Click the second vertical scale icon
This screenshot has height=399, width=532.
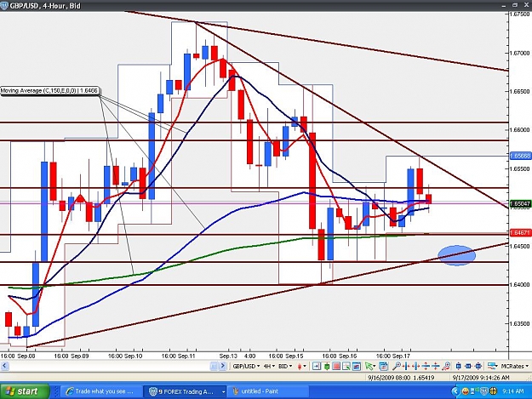[x=436, y=366]
